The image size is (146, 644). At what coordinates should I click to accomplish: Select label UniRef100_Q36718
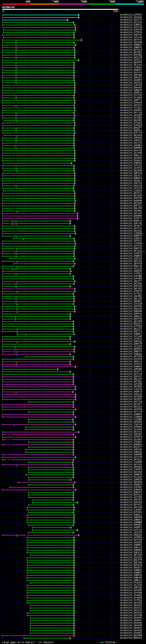[131, 259]
